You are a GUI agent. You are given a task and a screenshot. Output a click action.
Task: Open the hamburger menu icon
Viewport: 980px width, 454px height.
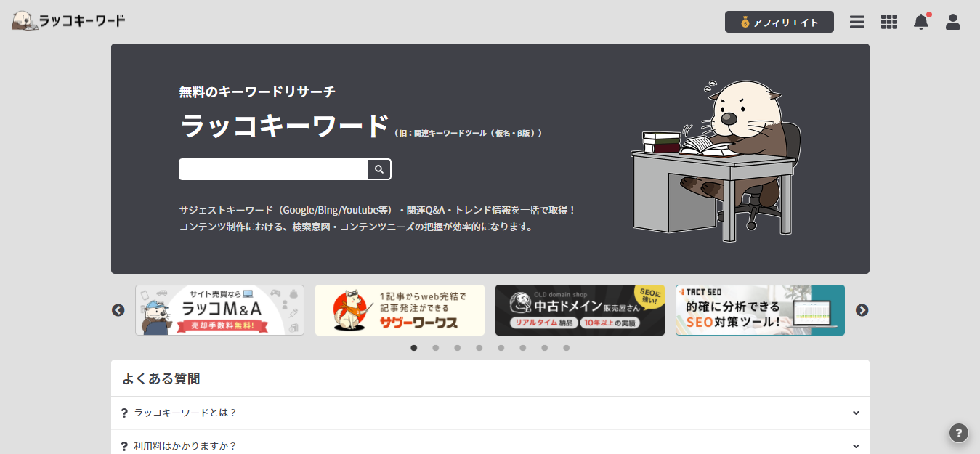[x=857, y=22]
